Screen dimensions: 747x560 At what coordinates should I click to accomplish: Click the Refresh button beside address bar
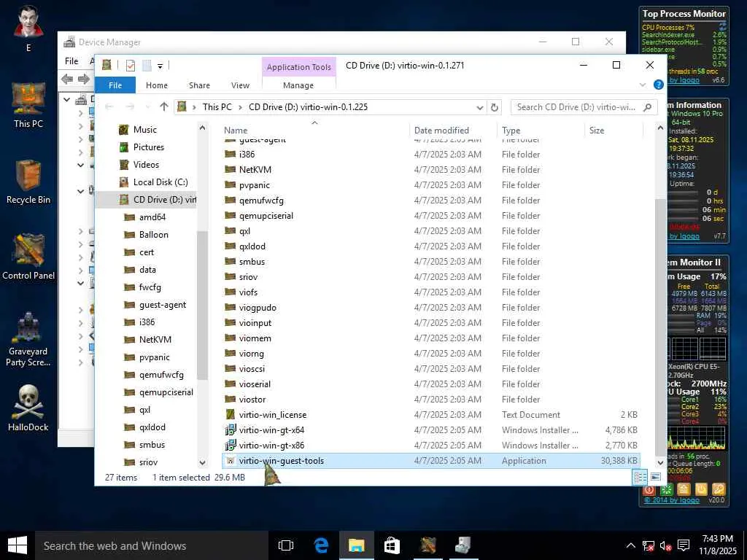click(x=494, y=107)
